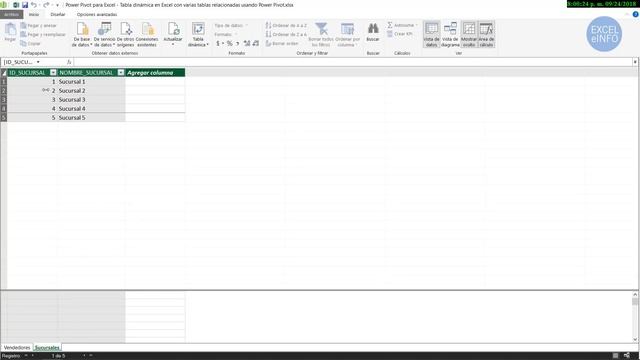
Task: Apply percent format
Action: (229, 43)
